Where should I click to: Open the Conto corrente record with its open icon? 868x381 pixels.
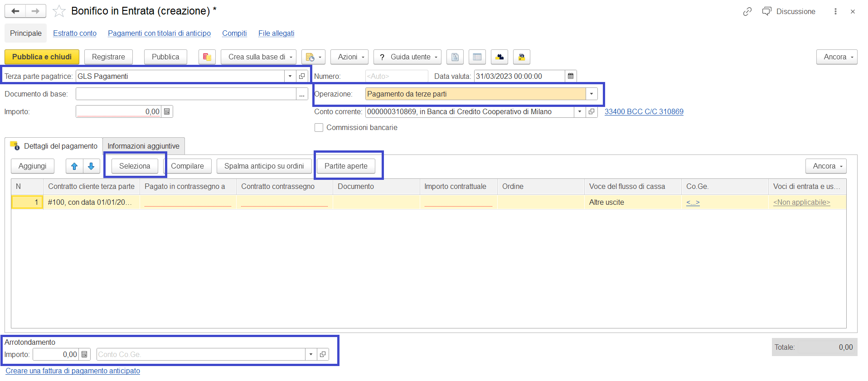pyautogui.click(x=592, y=111)
